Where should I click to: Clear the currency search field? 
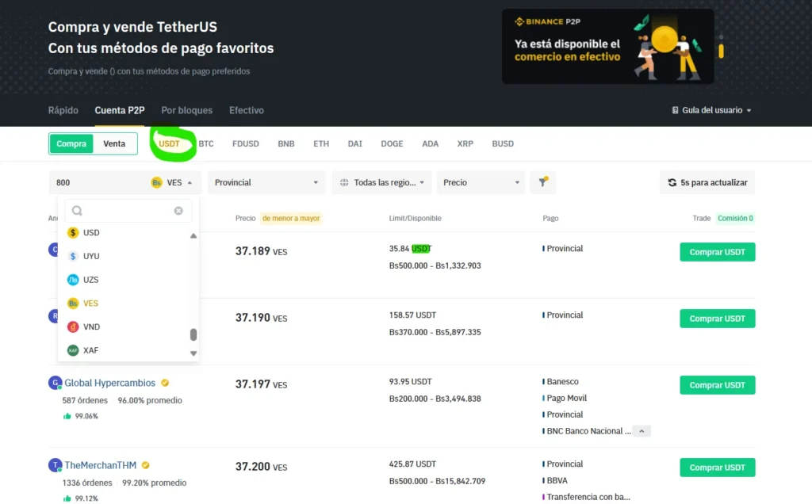(178, 211)
